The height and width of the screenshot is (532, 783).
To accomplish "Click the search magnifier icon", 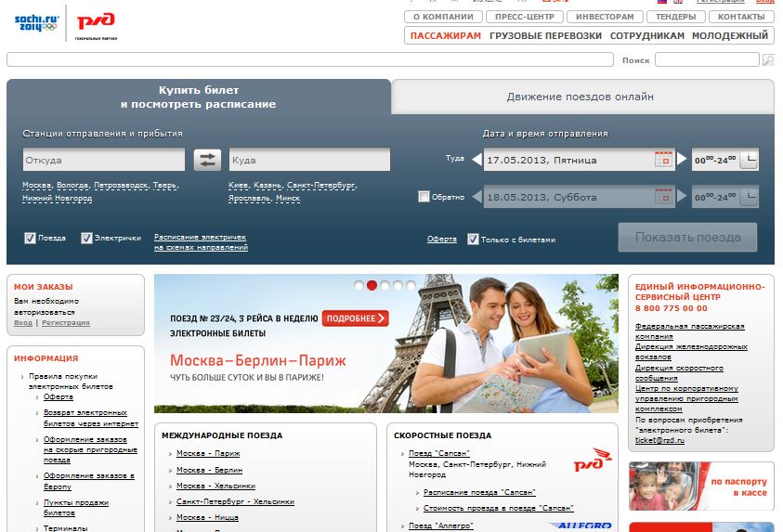I will 768,60.
